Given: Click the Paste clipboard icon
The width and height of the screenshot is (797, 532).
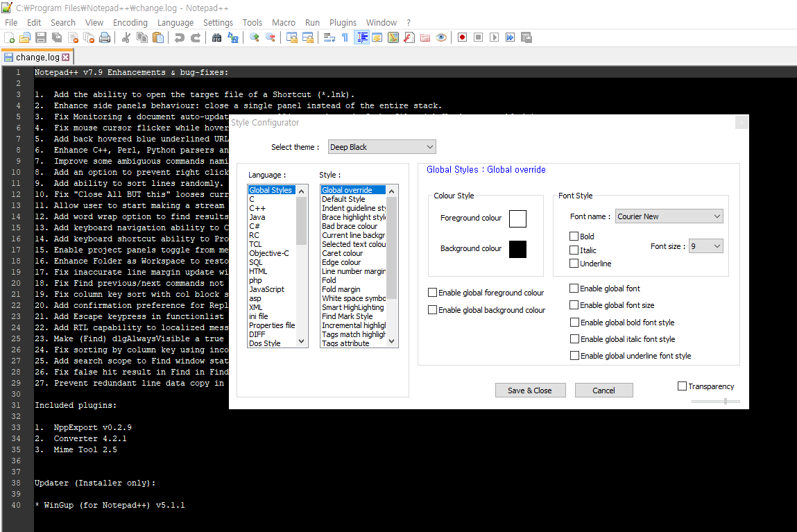Looking at the screenshot, I should (x=159, y=37).
